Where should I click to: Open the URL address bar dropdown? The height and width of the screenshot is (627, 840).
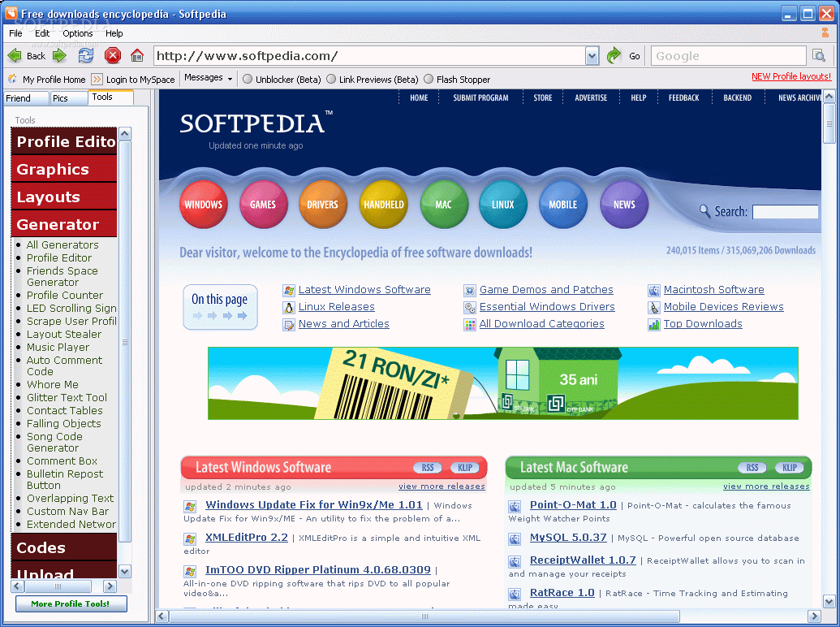coord(592,56)
